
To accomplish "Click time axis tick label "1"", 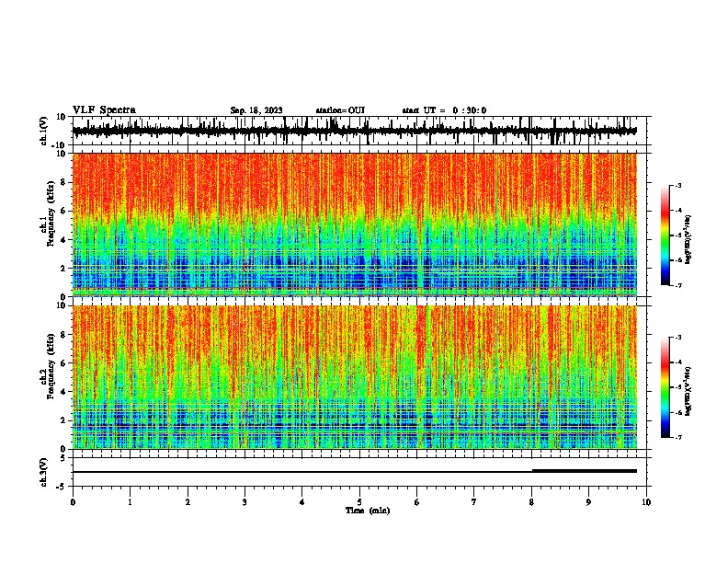I will coord(130,502).
